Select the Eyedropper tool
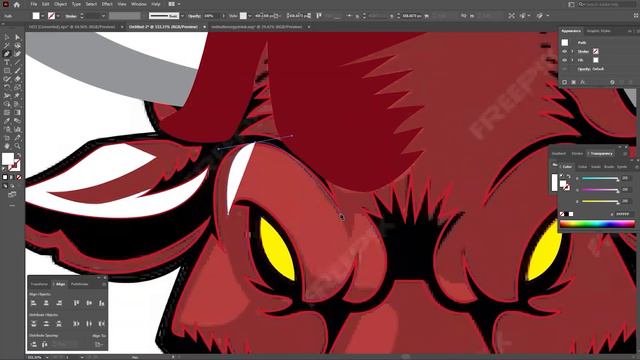The image size is (640, 360). click(x=7, y=121)
